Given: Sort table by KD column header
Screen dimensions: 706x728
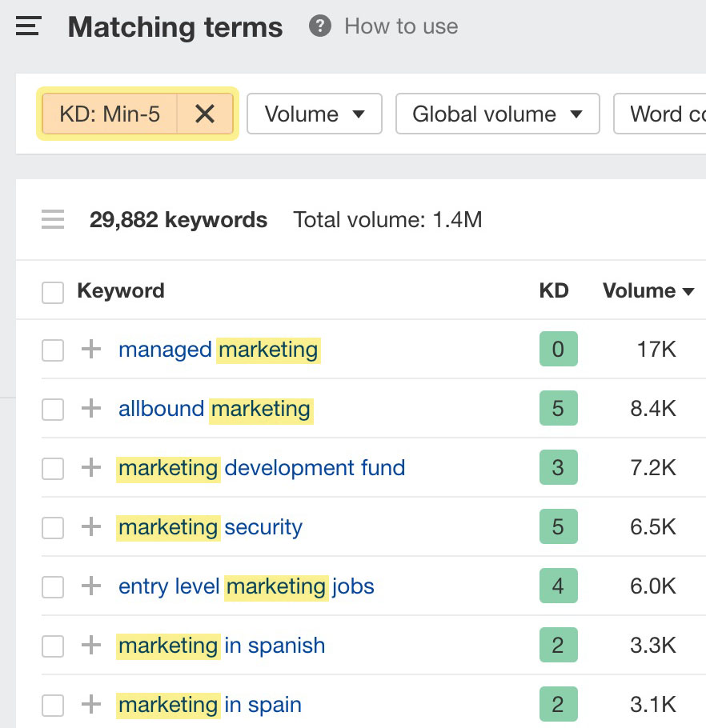Looking at the screenshot, I should pyautogui.click(x=554, y=291).
